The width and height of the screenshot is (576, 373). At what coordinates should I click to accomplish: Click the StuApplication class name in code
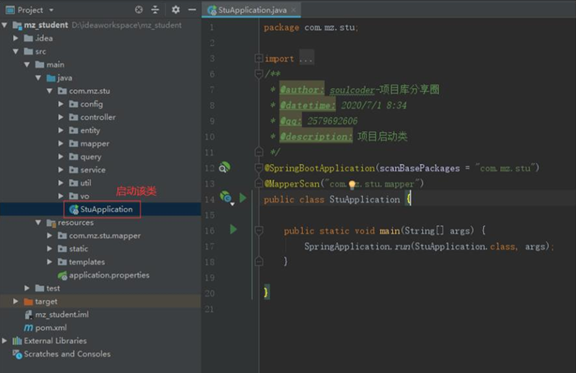coord(364,200)
